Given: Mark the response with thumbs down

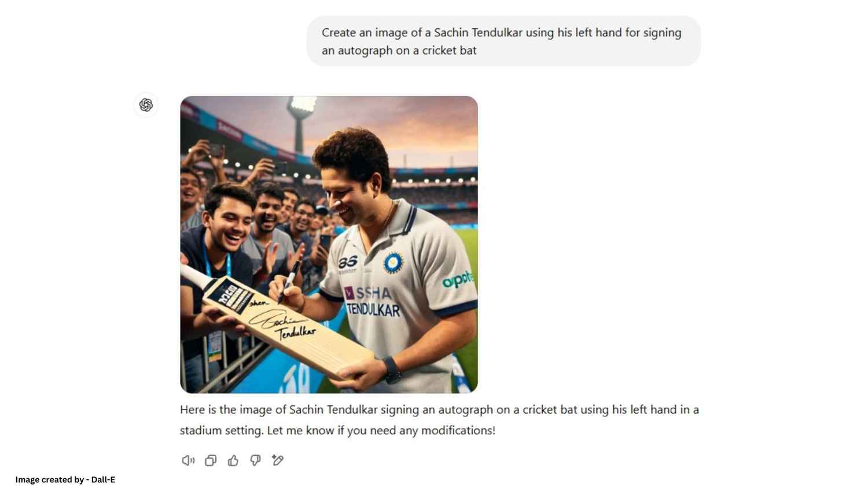Looking at the screenshot, I should pyautogui.click(x=255, y=460).
